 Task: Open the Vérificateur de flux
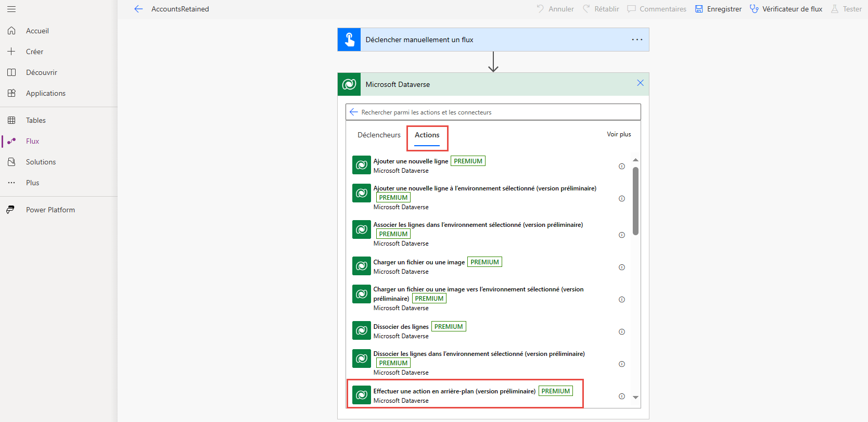pos(786,9)
